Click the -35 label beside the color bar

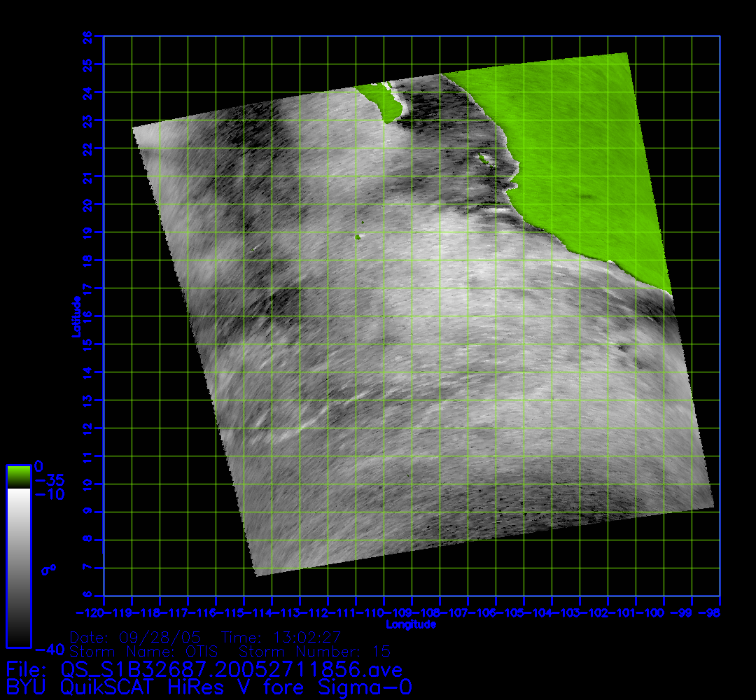pos(49,480)
